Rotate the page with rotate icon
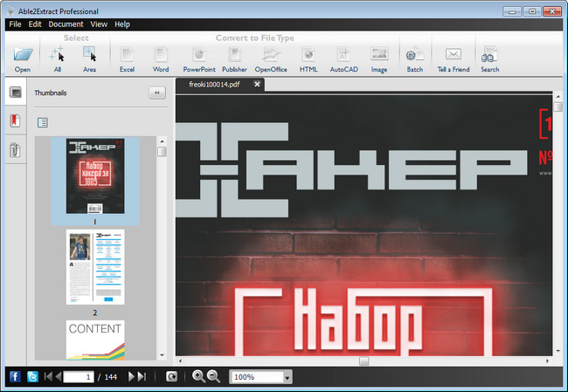Screen dimensions: 568x392 click(x=172, y=376)
